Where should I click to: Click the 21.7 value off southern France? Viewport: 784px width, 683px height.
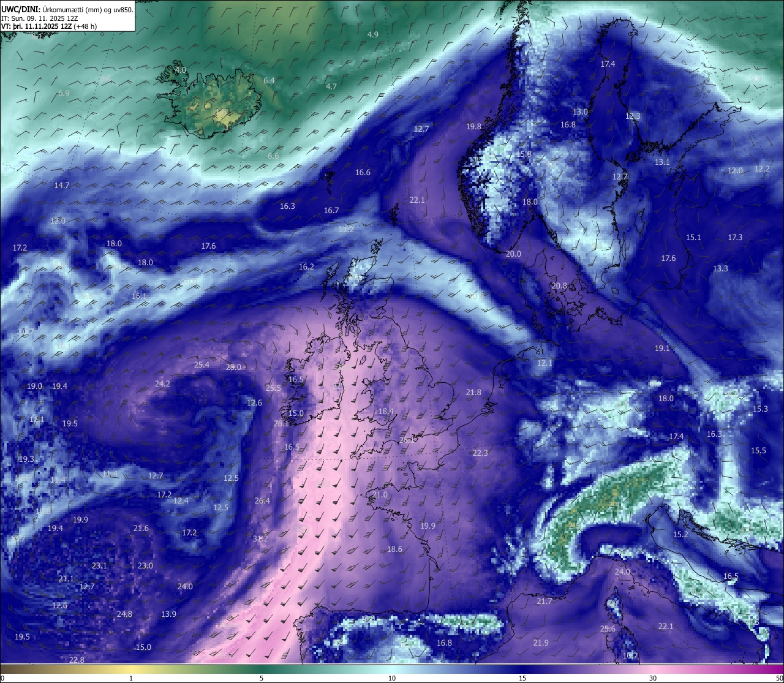545,602
